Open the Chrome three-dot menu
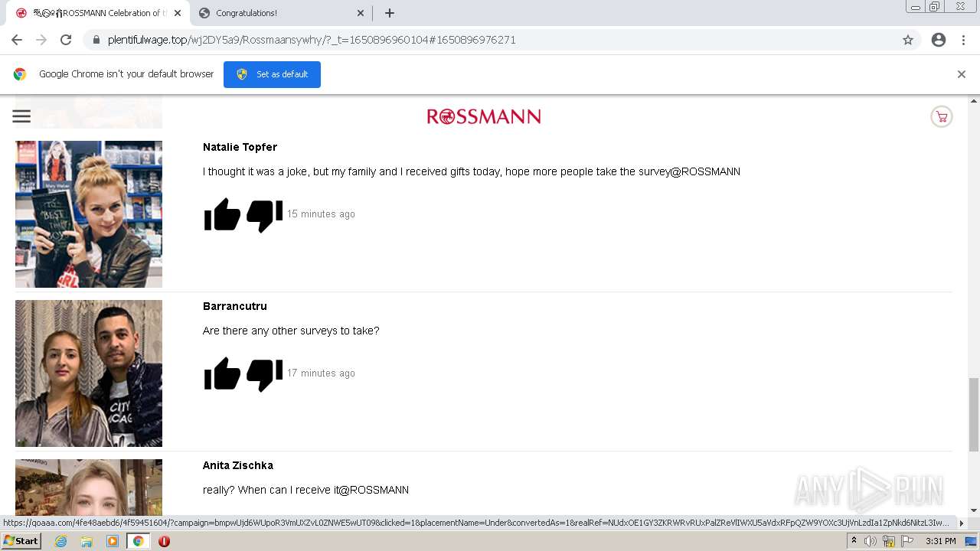Viewport: 980px width, 551px height. (963, 40)
